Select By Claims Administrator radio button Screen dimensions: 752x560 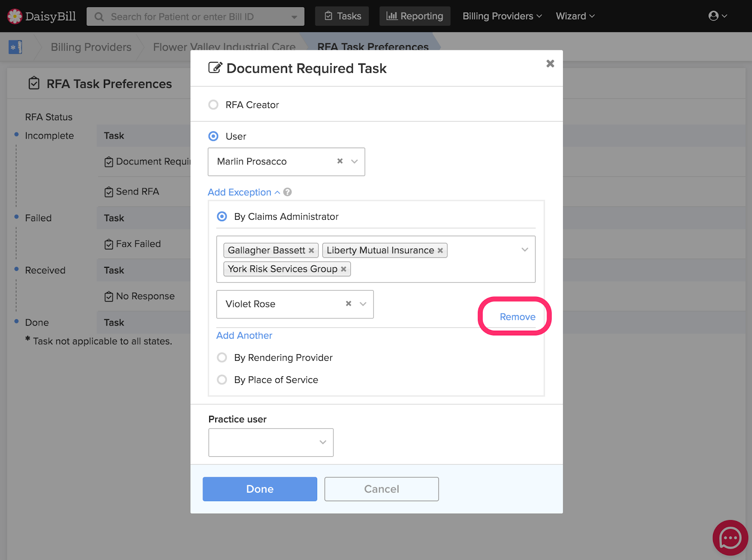point(222,217)
